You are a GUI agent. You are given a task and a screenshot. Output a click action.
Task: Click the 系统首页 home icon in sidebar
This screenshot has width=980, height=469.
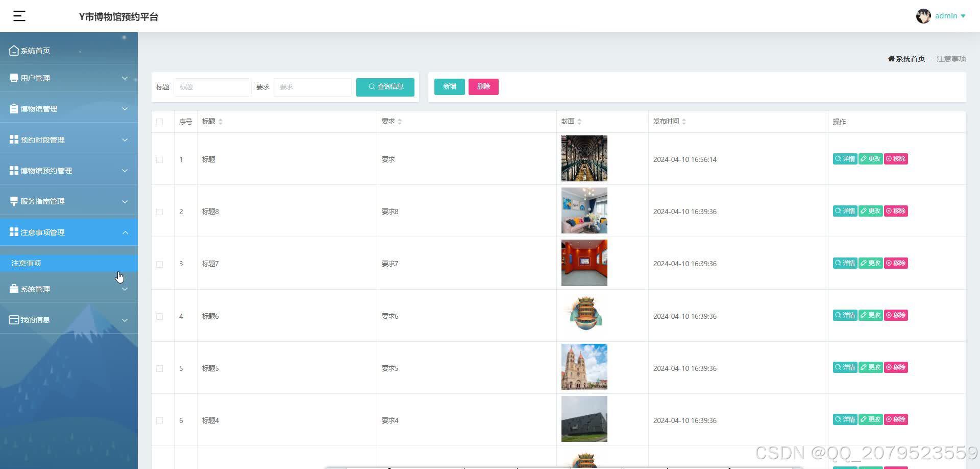coord(14,51)
